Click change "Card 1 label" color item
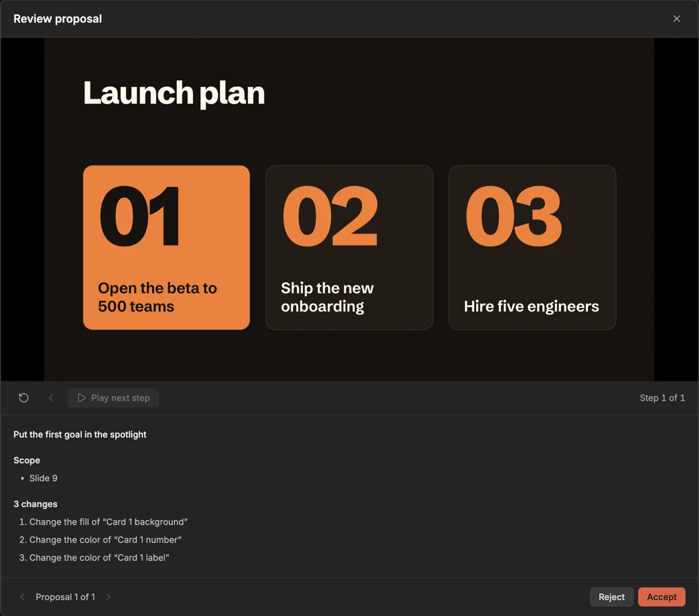 [x=99, y=558]
